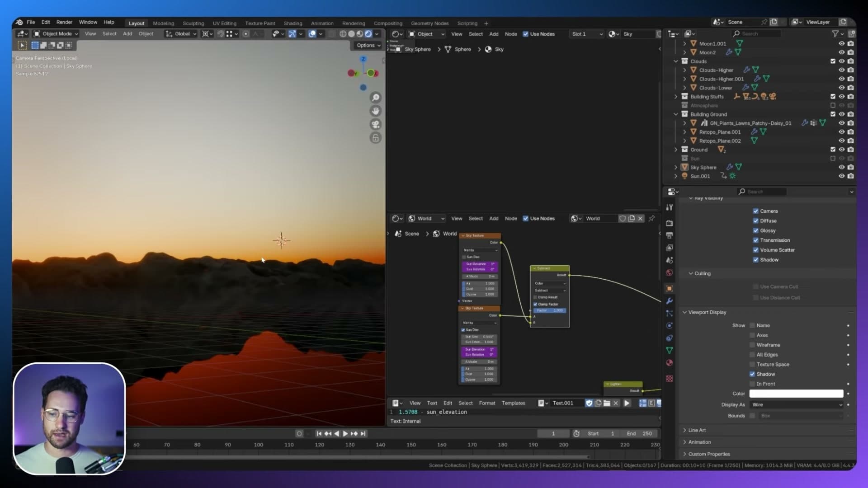Open the Slot 1 material slot dropdown

(x=587, y=34)
